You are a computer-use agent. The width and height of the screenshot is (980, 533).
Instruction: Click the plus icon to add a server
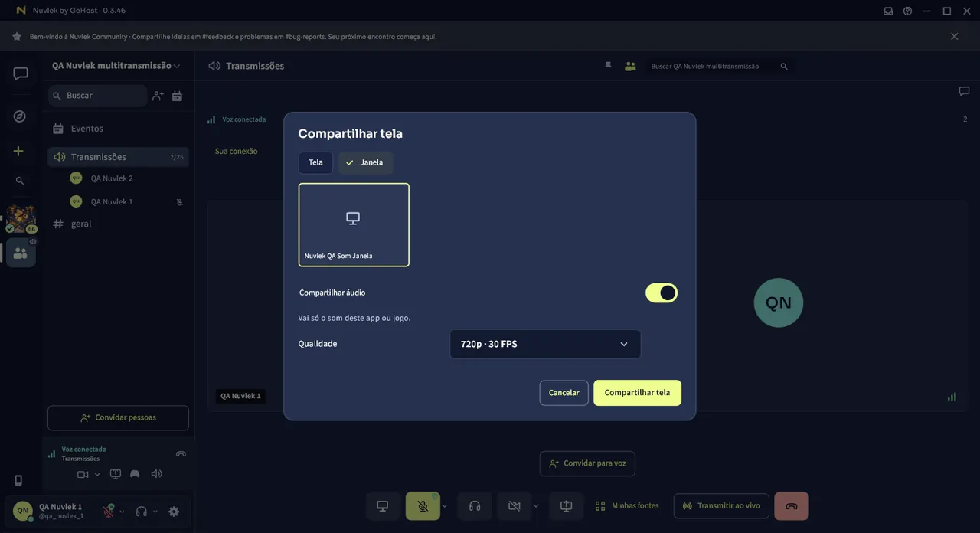(x=19, y=151)
